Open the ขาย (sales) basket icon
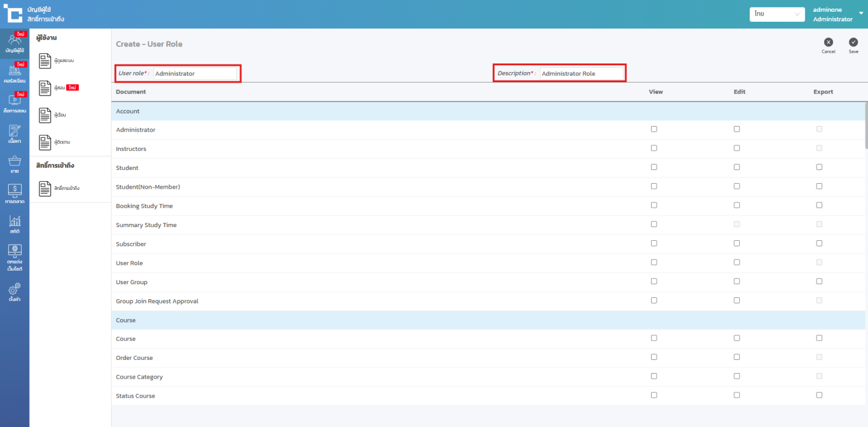Image resolution: width=868 pixels, height=427 pixels. pos(14,164)
